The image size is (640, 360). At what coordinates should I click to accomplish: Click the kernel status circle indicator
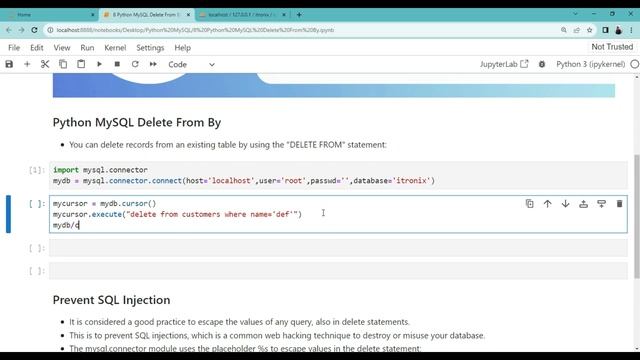click(x=635, y=64)
